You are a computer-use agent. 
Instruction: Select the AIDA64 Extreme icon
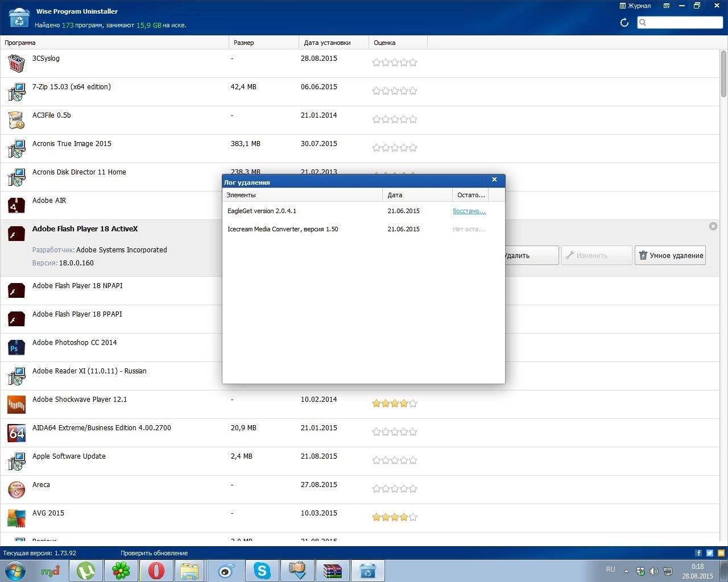point(16,433)
